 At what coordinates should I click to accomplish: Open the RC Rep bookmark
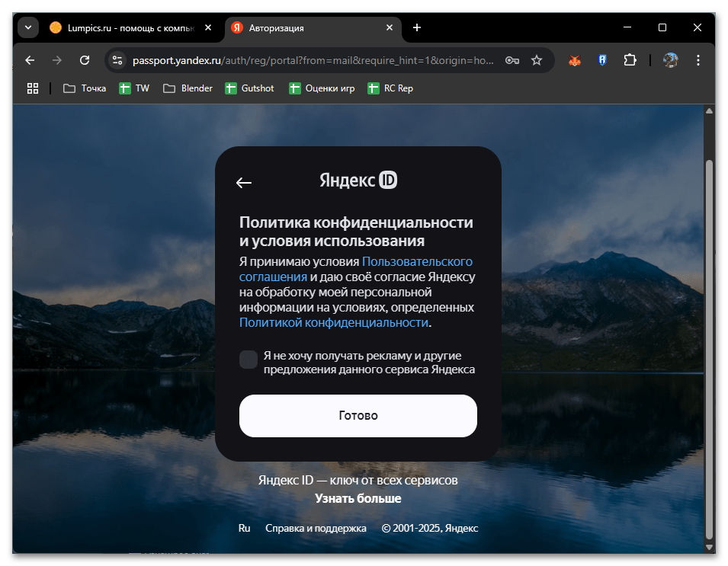[x=390, y=88]
